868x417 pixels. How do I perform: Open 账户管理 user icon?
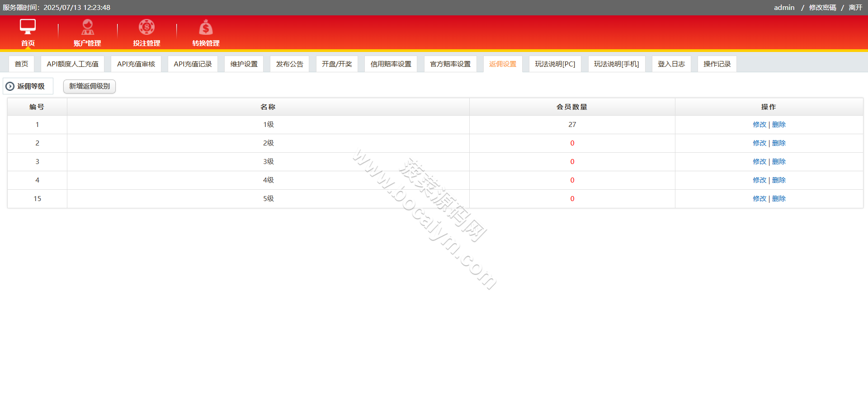pyautogui.click(x=87, y=27)
